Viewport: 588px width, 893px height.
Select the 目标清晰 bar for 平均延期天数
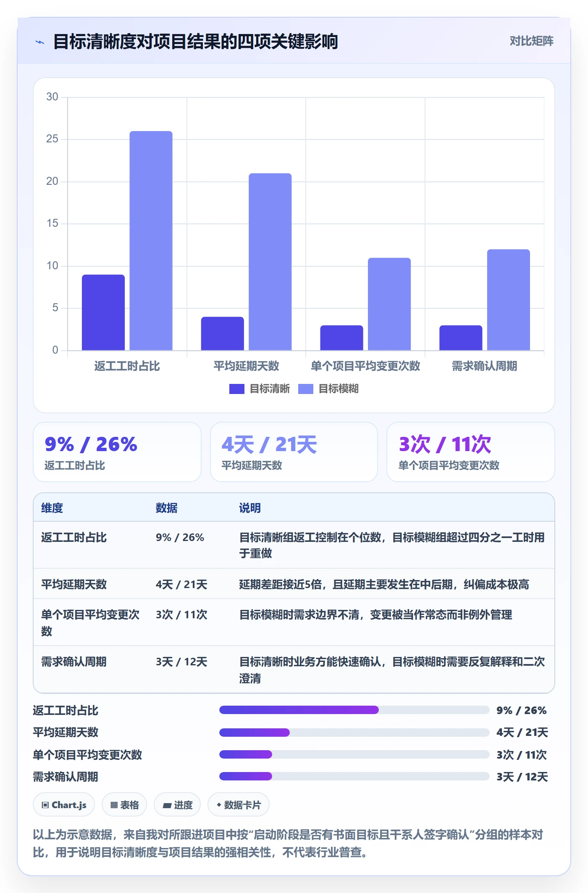pyautogui.click(x=222, y=334)
